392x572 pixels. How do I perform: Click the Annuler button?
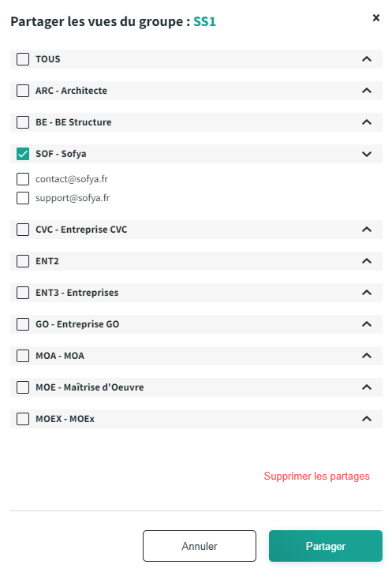tap(200, 546)
